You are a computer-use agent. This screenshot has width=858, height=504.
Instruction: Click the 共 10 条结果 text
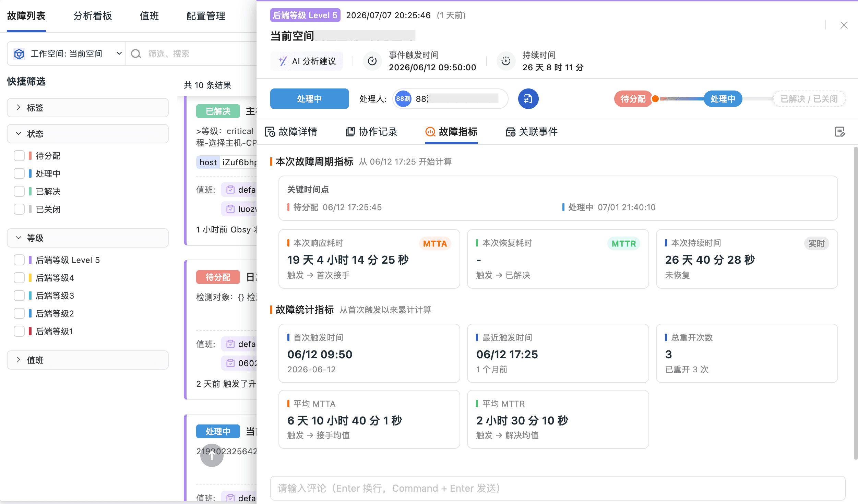tap(207, 85)
